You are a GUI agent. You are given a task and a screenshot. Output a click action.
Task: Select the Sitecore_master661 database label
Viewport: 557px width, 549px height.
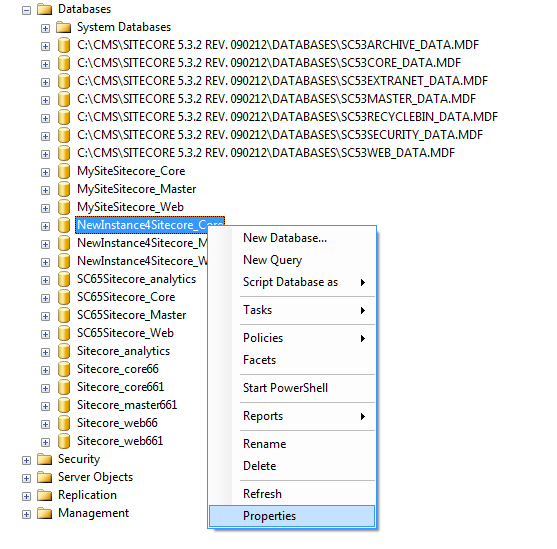click(127, 405)
